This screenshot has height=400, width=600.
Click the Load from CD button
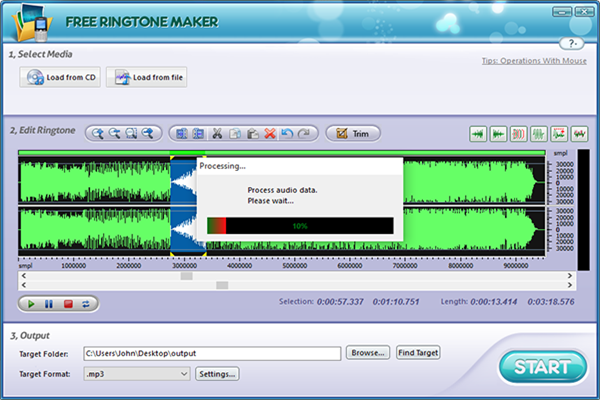tap(60, 77)
